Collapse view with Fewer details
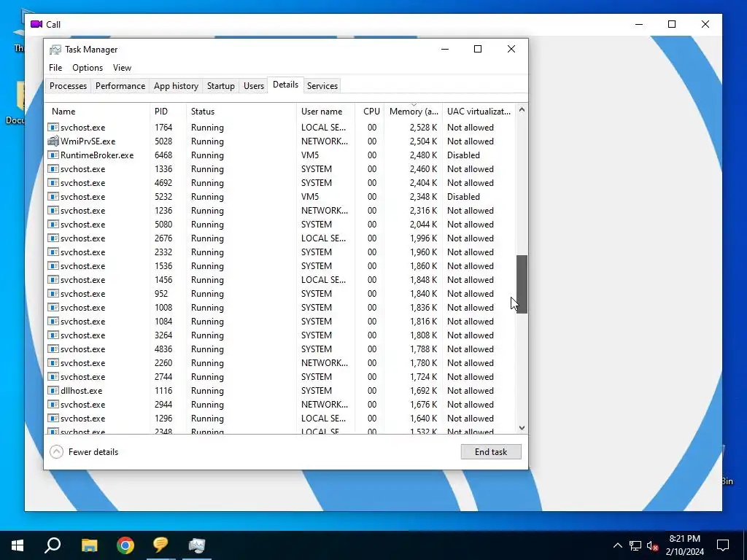Viewport: 747px width, 560px height. click(84, 452)
